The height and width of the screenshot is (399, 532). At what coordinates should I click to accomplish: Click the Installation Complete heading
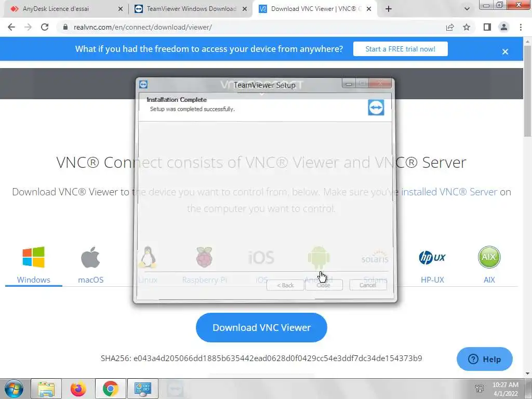coord(177,100)
